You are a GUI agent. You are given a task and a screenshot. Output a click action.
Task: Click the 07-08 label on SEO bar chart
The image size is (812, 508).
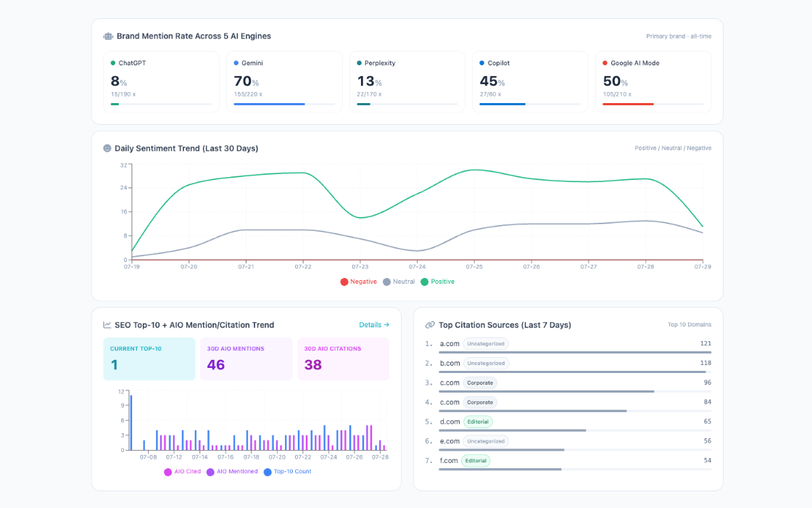pos(148,457)
